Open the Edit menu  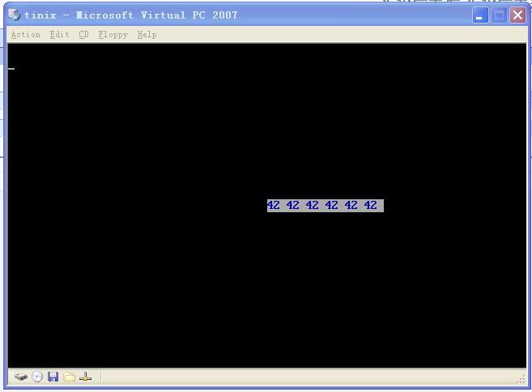pyautogui.click(x=59, y=34)
